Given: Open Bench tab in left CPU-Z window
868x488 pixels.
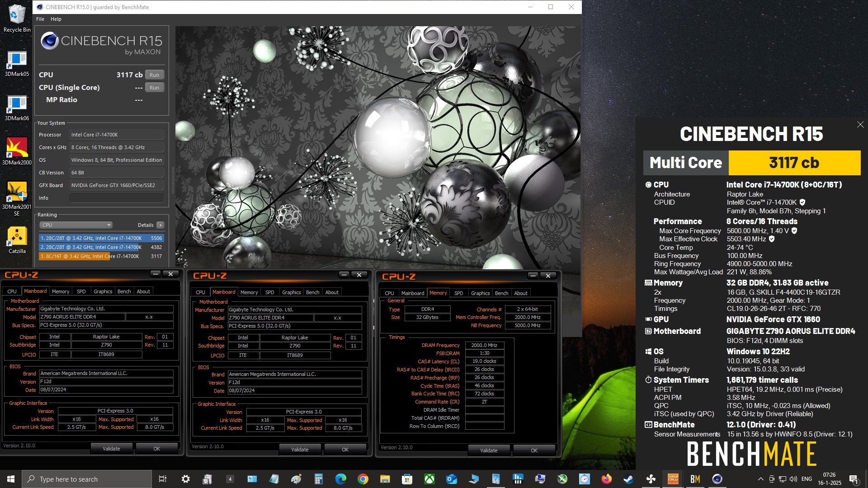Looking at the screenshot, I should coord(124,291).
